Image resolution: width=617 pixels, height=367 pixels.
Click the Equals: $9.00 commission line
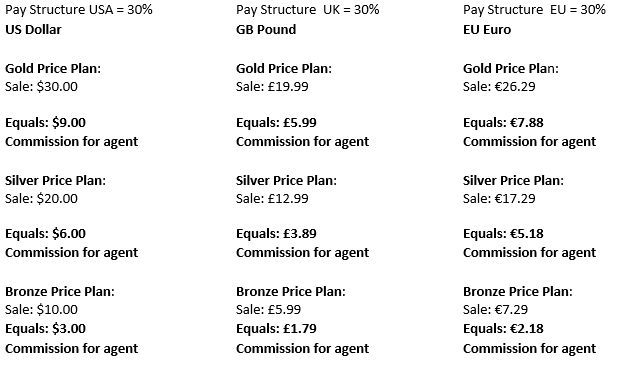(x=45, y=123)
